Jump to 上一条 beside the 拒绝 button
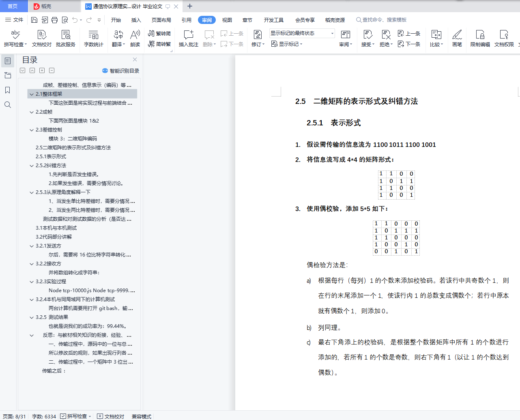Screen dimensions: 520x420 point(409,34)
